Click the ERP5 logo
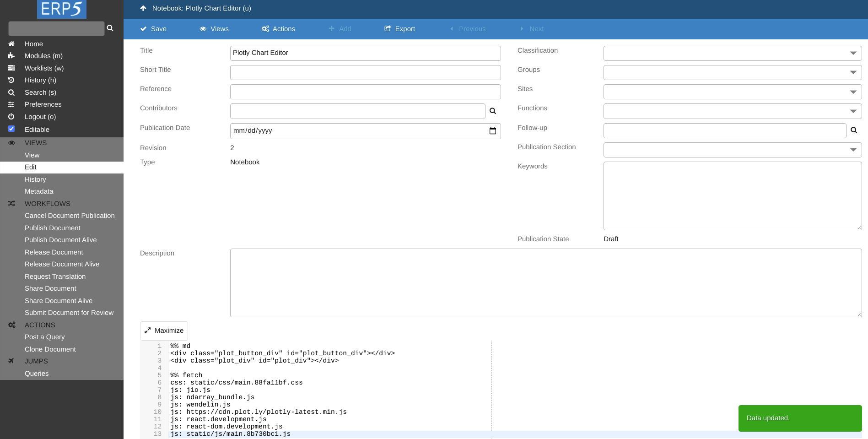The image size is (868, 439). click(62, 9)
